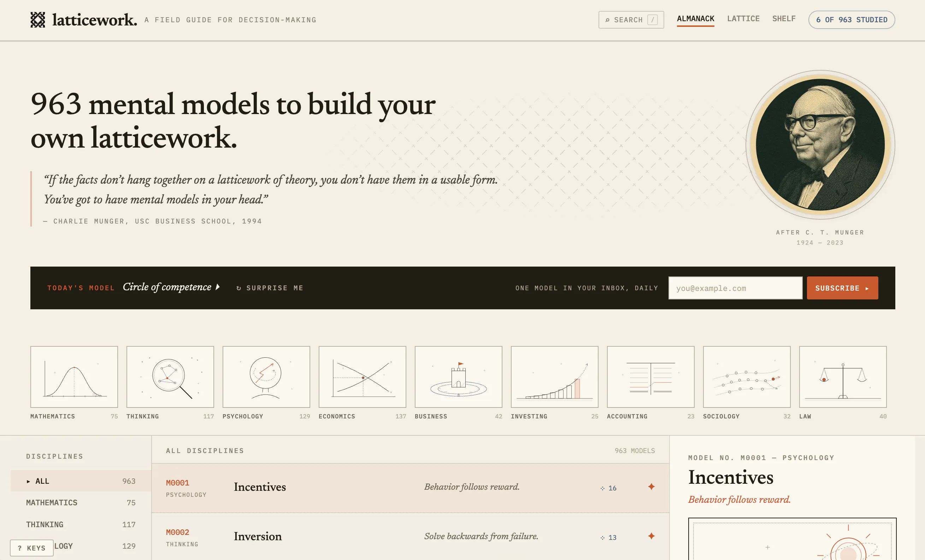Open the Law scales card
The width and height of the screenshot is (925, 560).
(843, 377)
